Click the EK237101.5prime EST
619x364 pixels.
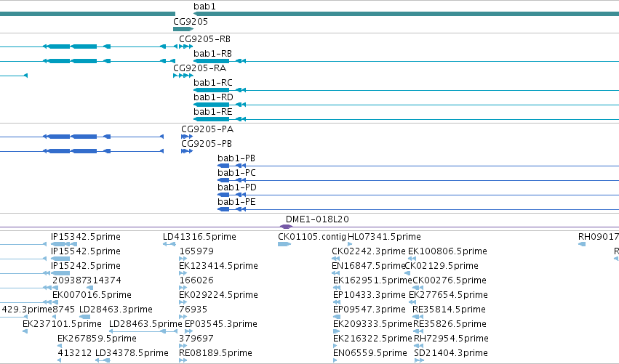(62, 325)
